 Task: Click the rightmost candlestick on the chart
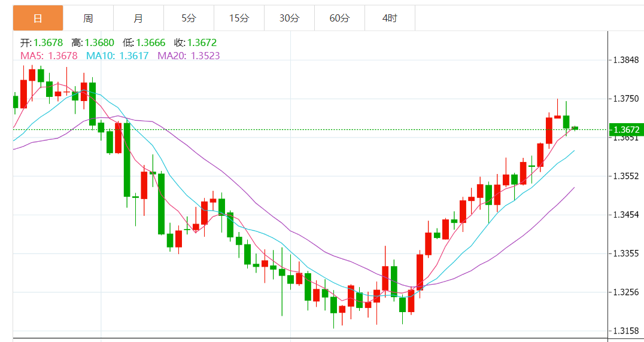pos(575,128)
